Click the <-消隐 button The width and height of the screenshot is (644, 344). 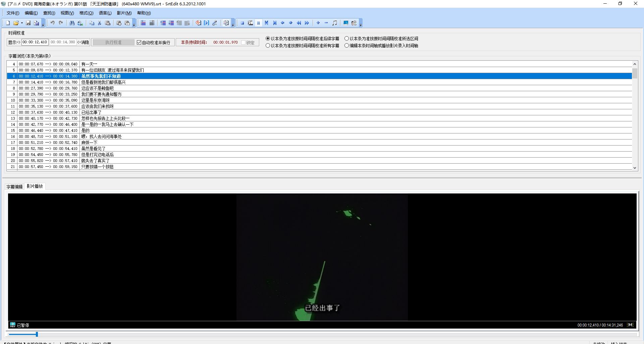[83, 42]
